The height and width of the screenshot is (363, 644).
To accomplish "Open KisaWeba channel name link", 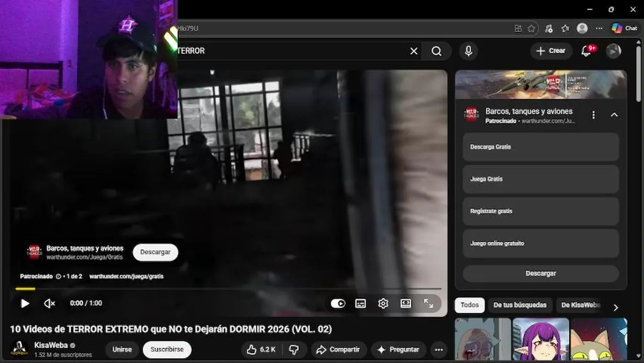I will point(51,345).
